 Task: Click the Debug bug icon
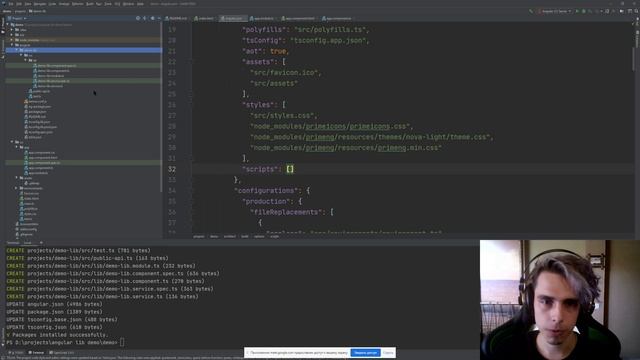coord(584,11)
